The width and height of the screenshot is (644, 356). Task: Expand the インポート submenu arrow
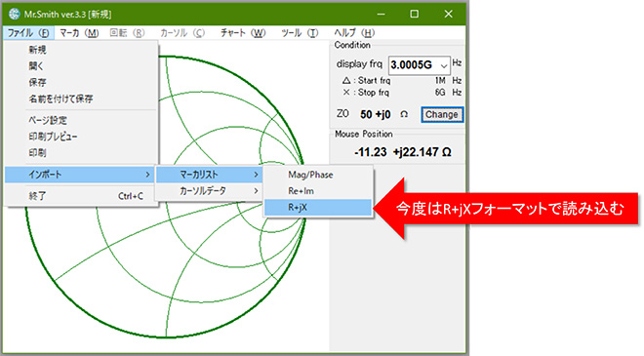pos(147,175)
